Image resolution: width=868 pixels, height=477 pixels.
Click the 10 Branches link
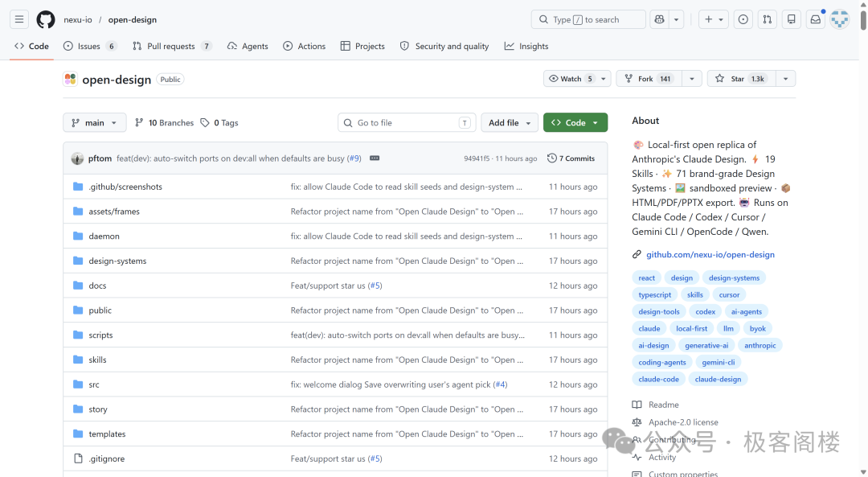[165, 123]
